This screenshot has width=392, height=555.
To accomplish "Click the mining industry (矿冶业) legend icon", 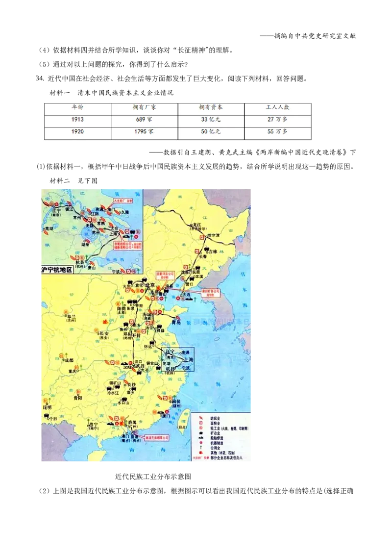I will coord(201,433).
